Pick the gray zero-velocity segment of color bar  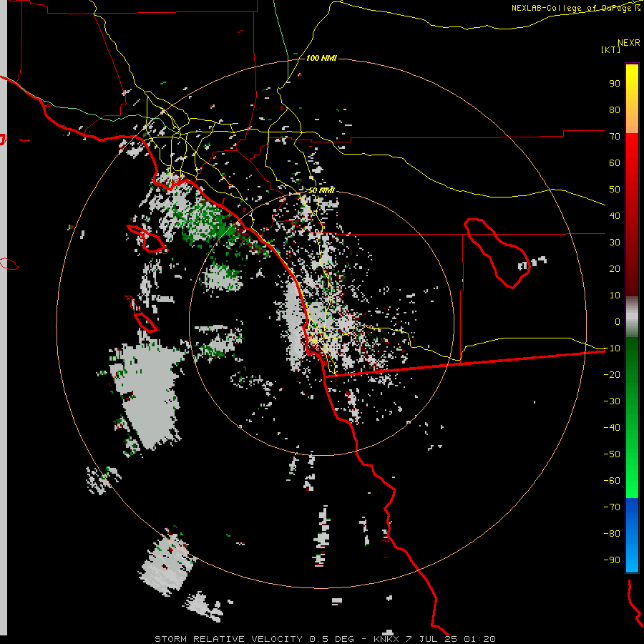[x=632, y=317]
